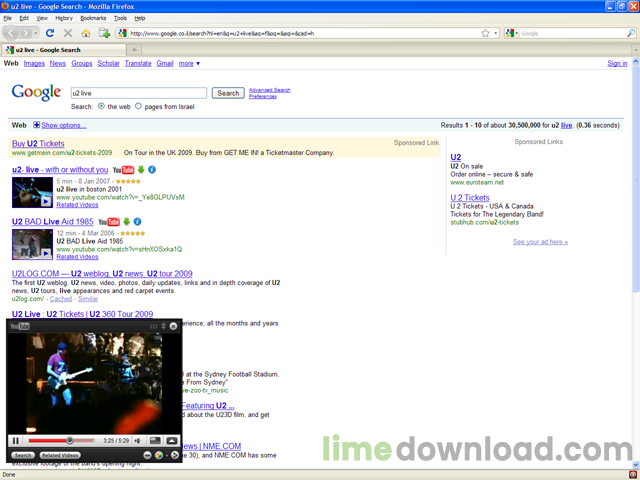Image resolution: width=640 pixels, height=480 pixels.
Task: Click the colorful circle icon in the player
Action: [159, 455]
